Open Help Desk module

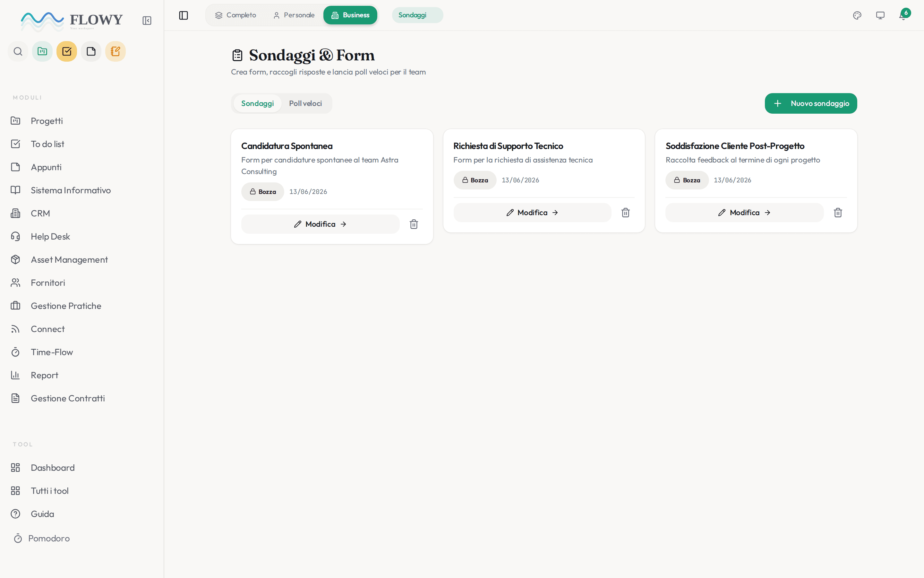pyautogui.click(x=82, y=237)
